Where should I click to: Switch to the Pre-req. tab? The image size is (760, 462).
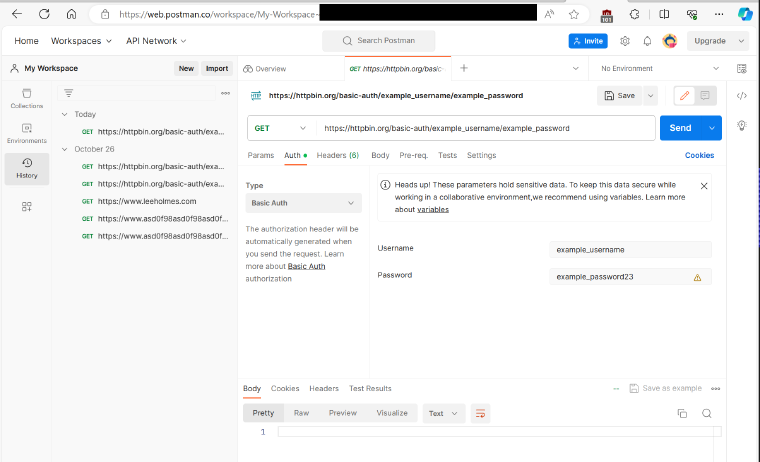pyautogui.click(x=413, y=155)
